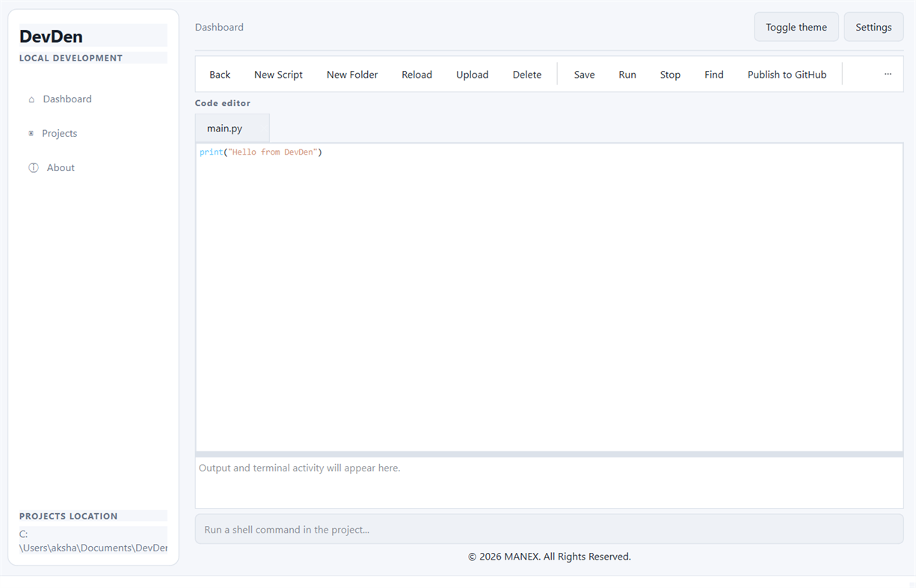Save the current file

pos(585,75)
